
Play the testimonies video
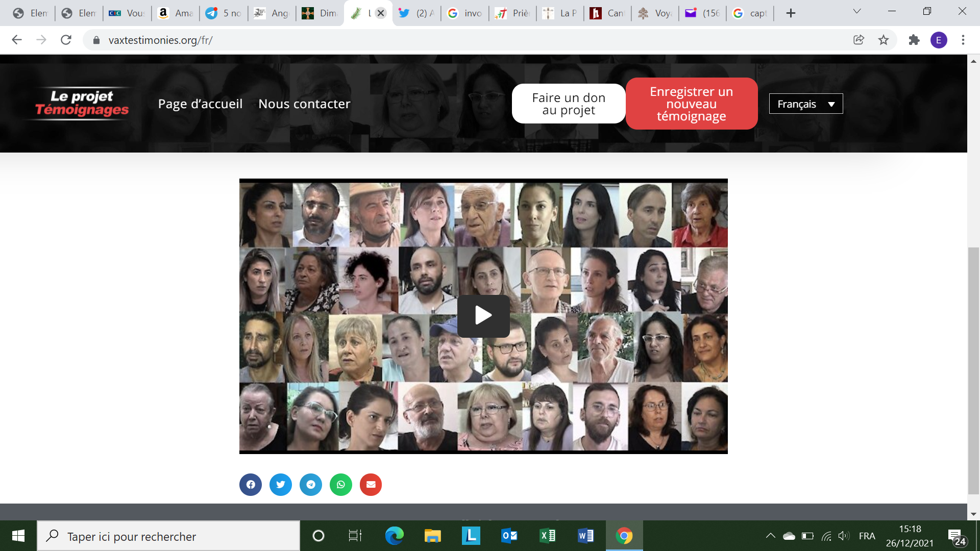(483, 316)
